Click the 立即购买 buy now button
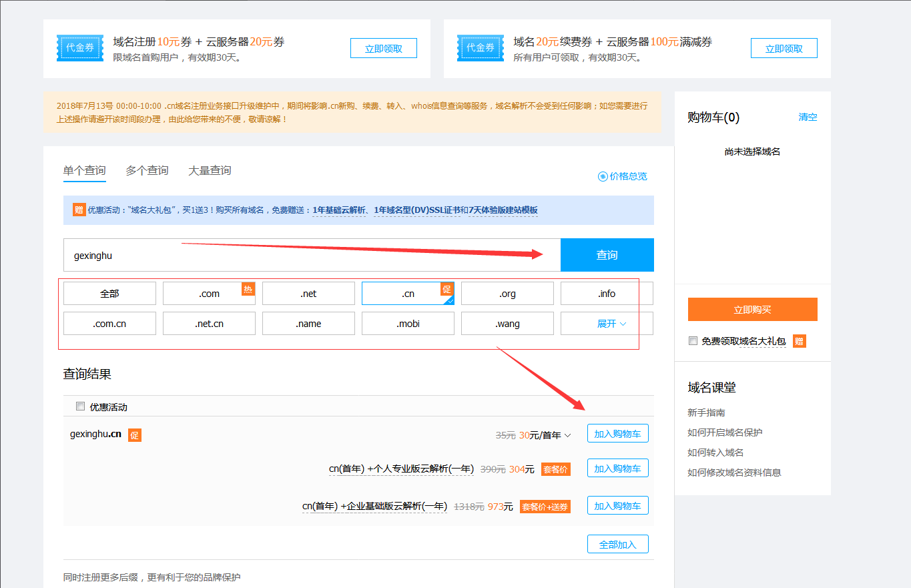911x588 pixels. (x=752, y=309)
